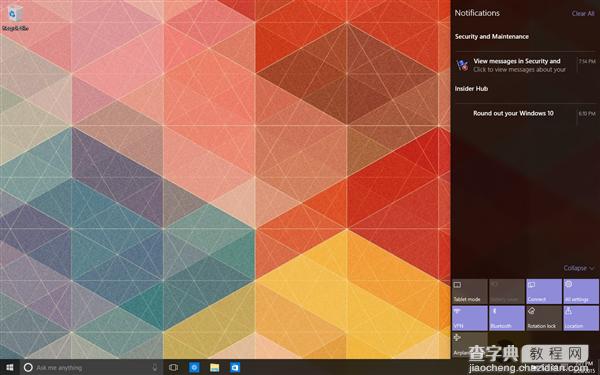Clear all notifications
This screenshot has height=375, width=600.
click(x=583, y=13)
